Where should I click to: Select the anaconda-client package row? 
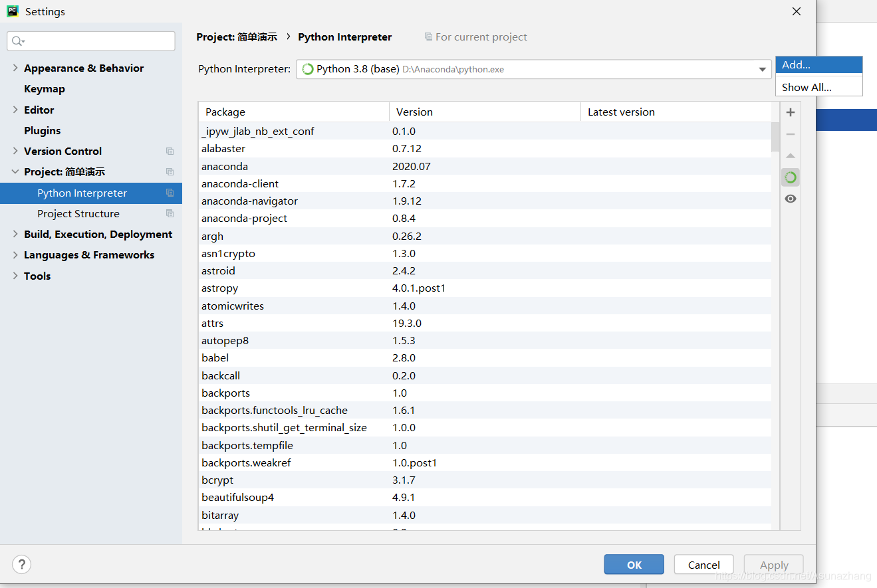485,183
